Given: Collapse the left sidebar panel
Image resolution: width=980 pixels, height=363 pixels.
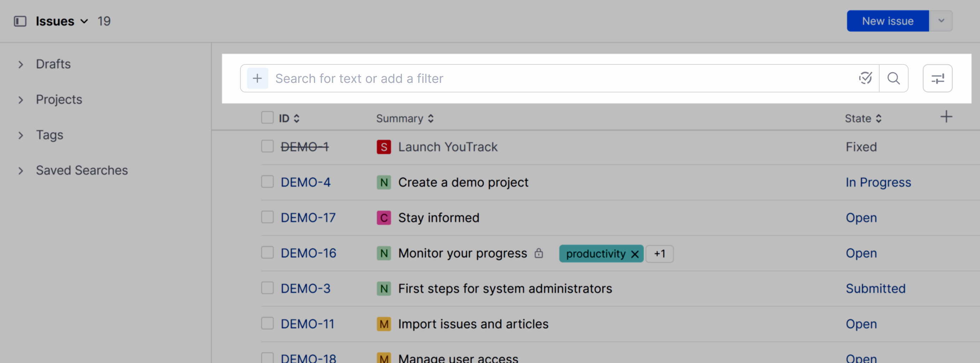Looking at the screenshot, I should (21, 21).
